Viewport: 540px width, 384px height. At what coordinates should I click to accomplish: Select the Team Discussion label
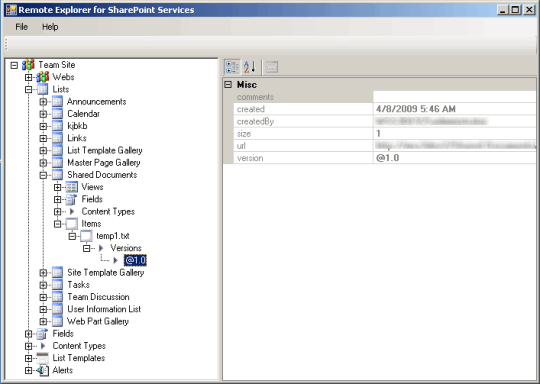(x=98, y=297)
